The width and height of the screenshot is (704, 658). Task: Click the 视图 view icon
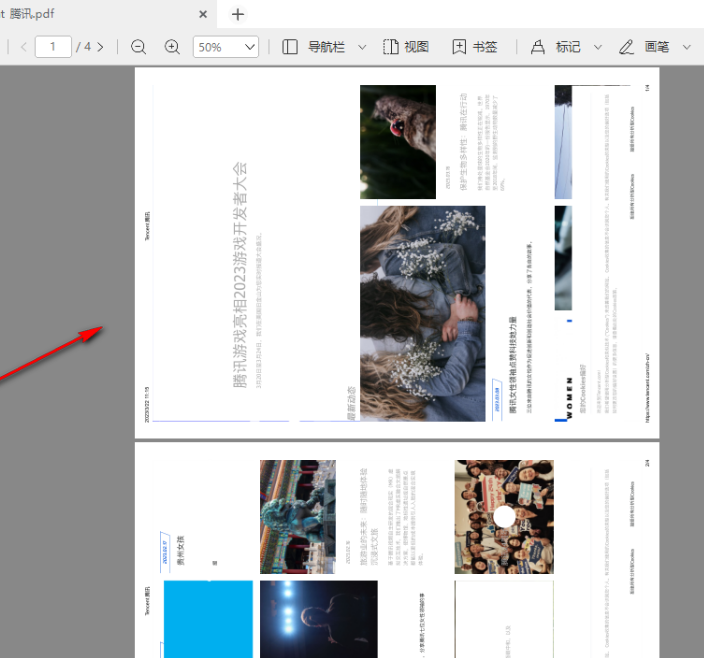(391, 47)
